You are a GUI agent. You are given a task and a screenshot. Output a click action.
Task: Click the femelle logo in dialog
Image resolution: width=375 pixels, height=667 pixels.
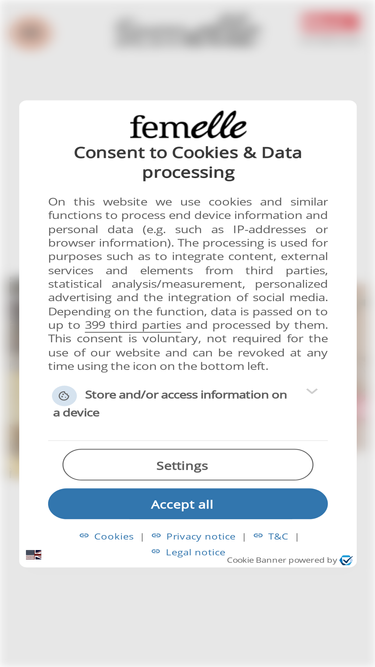pyautogui.click(x=188, y=125)
